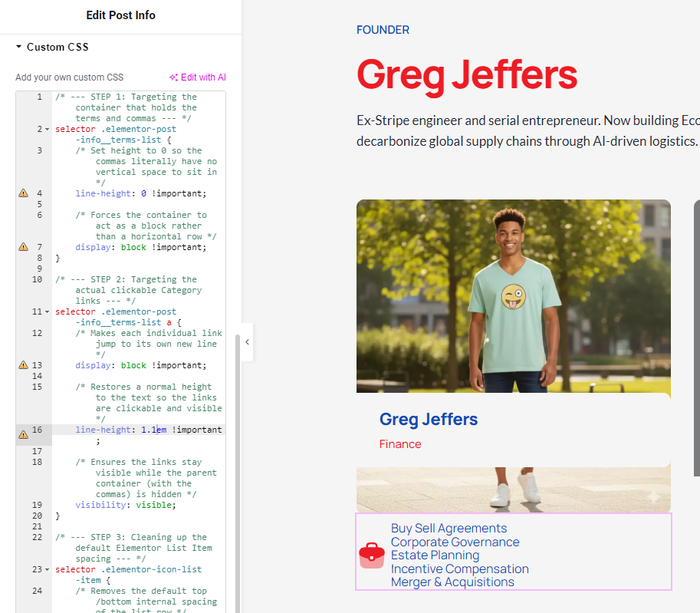The image size is (700, 613).
Task: Click the red briefcase icon in the preview
Action: [371, 555]
